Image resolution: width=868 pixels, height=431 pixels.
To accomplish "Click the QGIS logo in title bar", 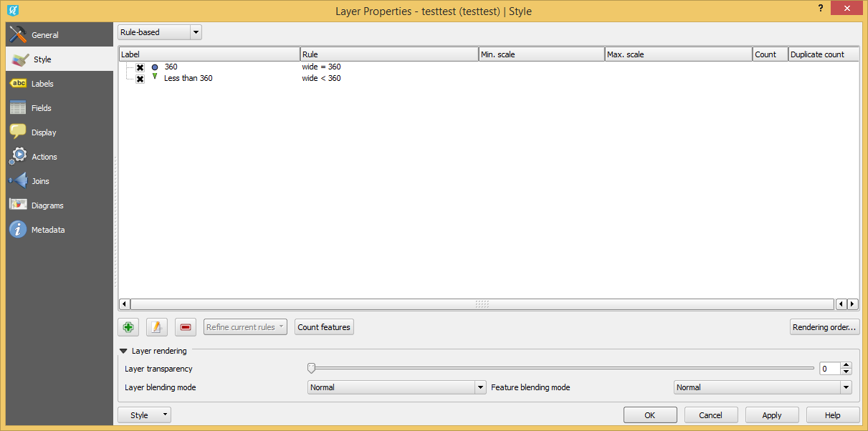I will [12, 11].
